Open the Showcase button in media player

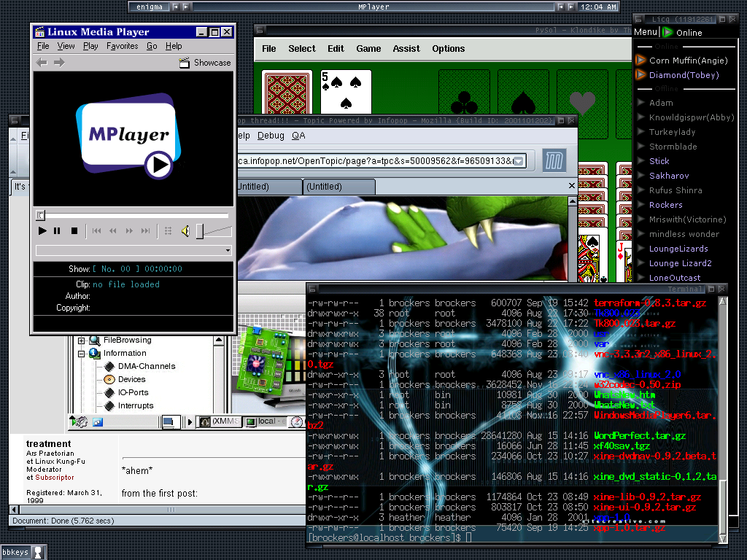tap(205, 63)
